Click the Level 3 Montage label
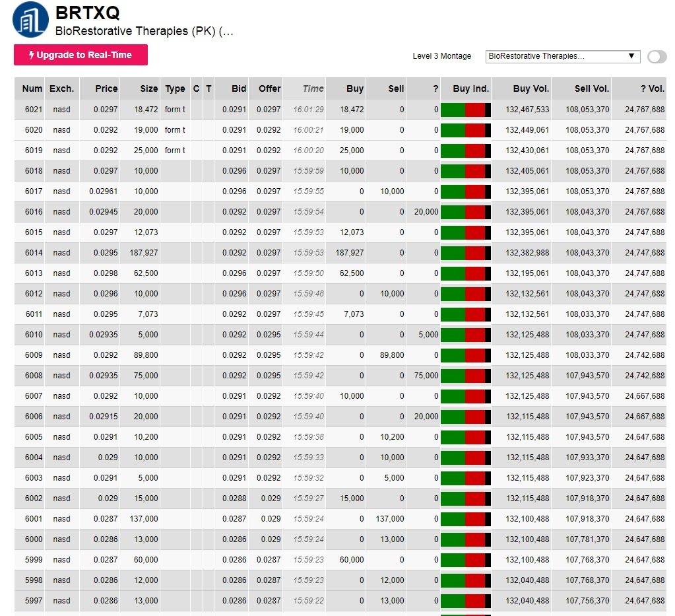This screenshot has height=616, width=675. pyautogui.click(x=441, y=56)
